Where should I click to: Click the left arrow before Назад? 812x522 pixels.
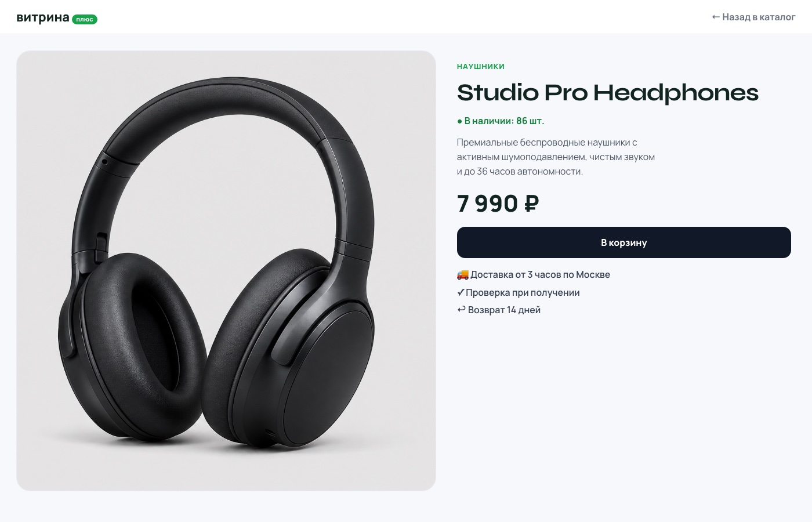coord(716,17)
